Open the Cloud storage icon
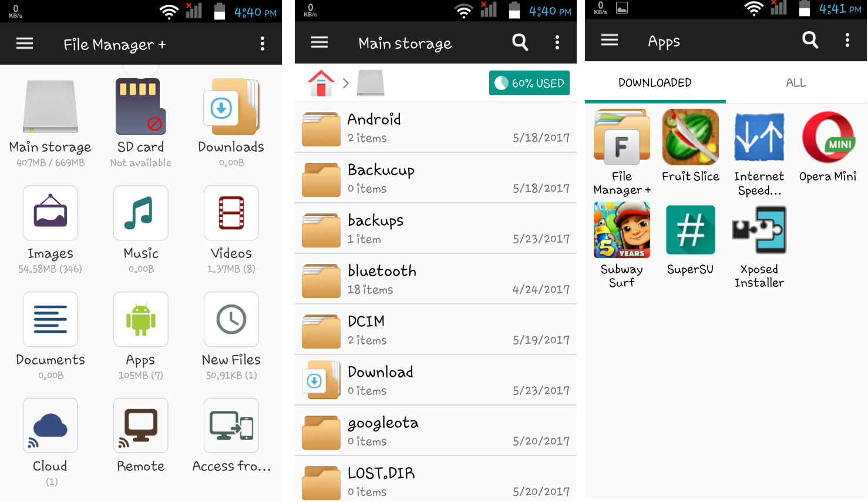This screenshot has width=868, height=502. coord(51,426)
